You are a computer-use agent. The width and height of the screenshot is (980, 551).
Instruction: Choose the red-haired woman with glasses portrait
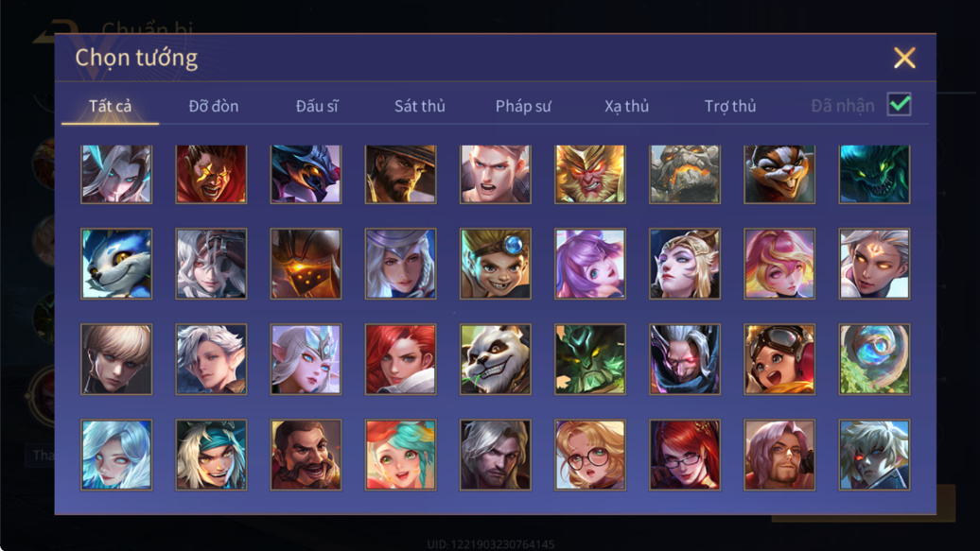pos(684,455)
